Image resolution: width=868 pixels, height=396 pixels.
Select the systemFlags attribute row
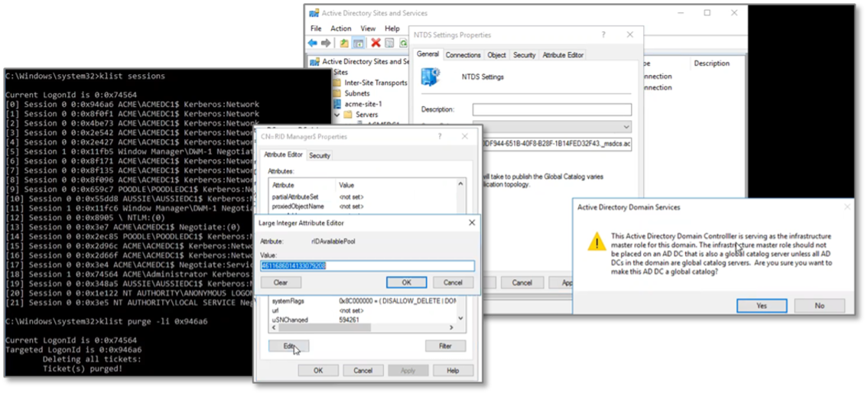pyautogui.click(x=364, y=301)
